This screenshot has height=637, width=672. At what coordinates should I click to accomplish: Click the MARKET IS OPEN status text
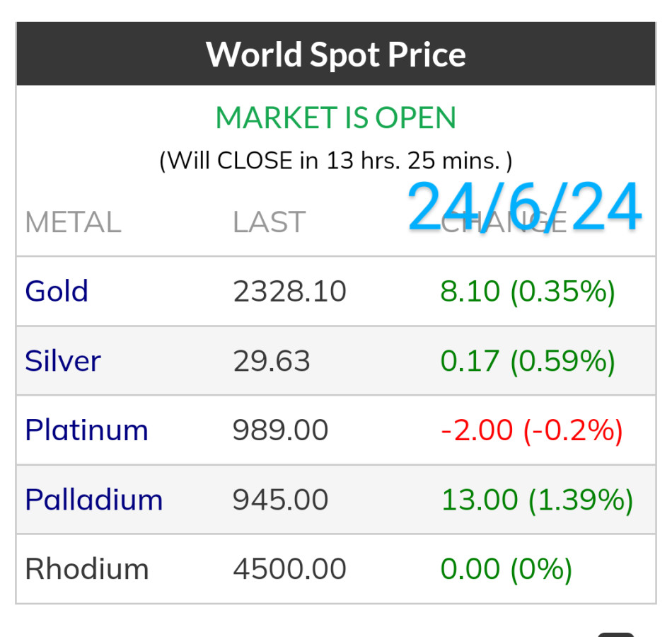click(336, 117)
